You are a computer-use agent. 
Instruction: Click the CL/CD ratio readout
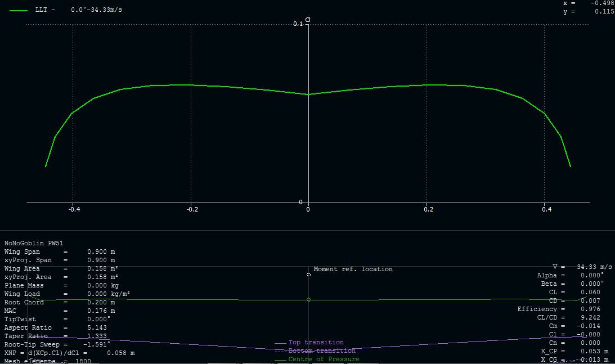564,318
